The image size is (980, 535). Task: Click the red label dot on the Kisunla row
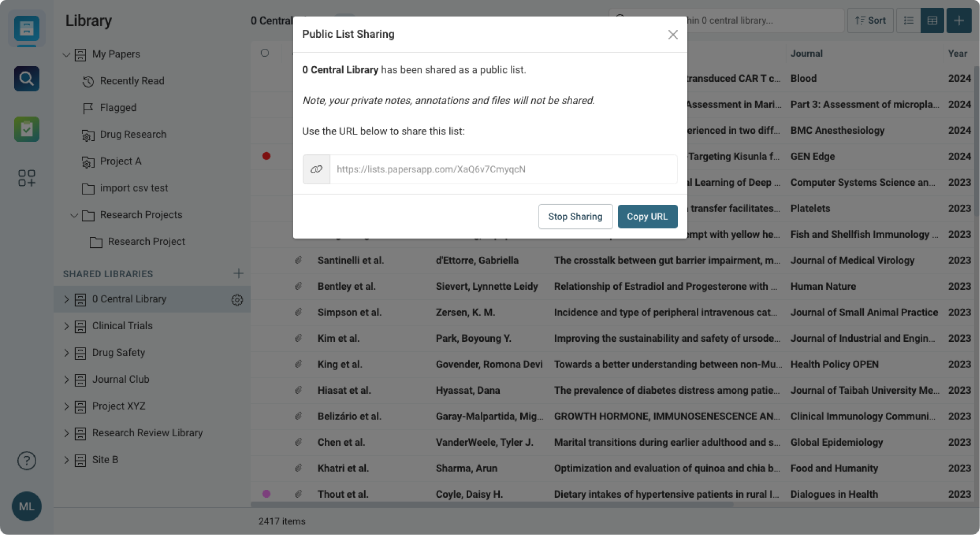tap(267, 156)
